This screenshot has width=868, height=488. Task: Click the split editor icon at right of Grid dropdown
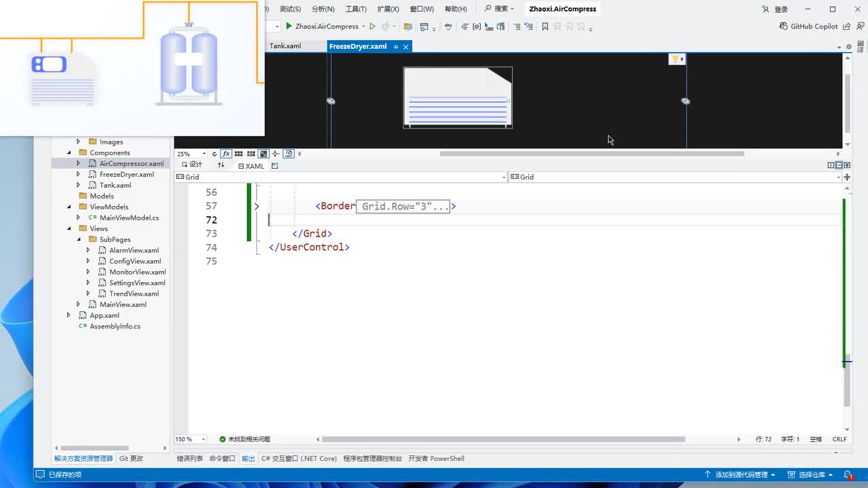[x=847, y=177]
